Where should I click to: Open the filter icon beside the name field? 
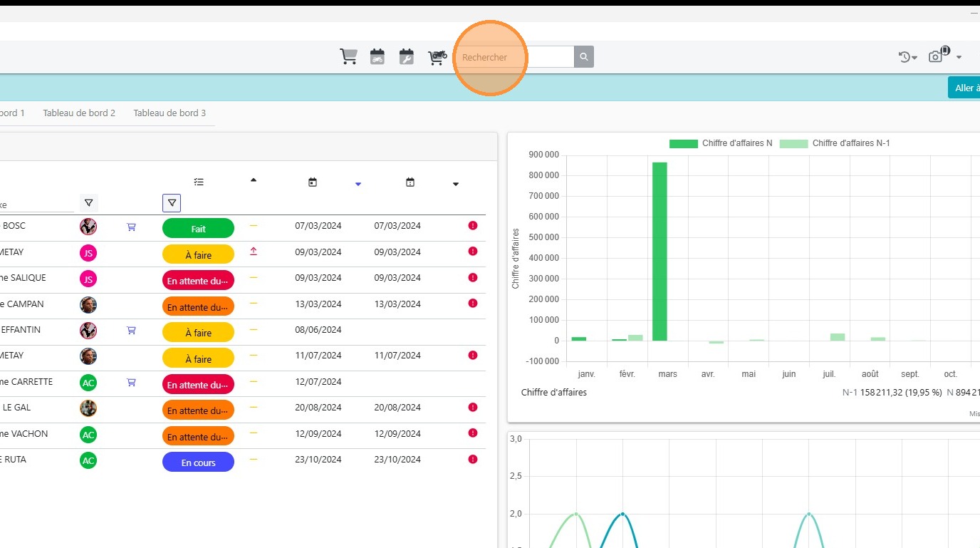[x=89, y=203]
